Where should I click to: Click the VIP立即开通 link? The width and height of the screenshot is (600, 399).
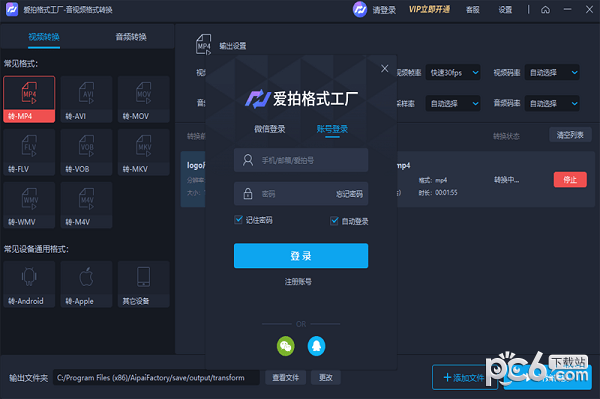429,10
